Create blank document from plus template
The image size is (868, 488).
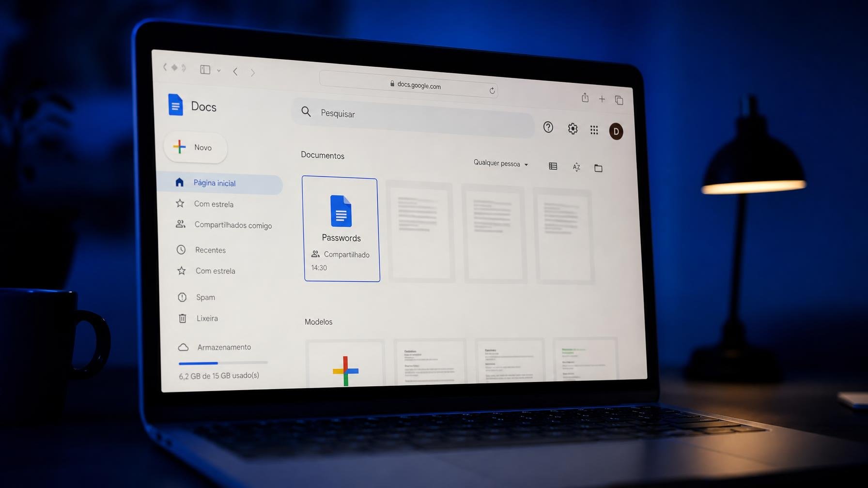345,364
